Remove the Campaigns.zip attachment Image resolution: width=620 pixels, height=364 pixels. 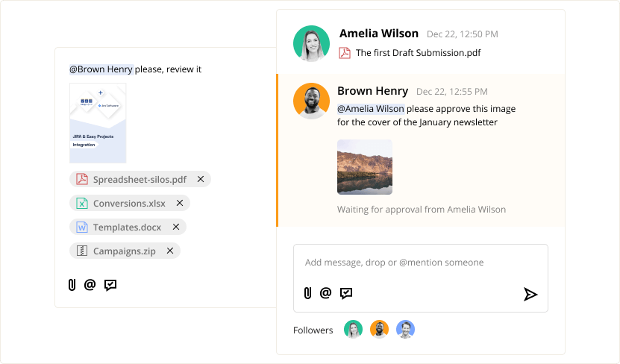click(x=170, y=251)
